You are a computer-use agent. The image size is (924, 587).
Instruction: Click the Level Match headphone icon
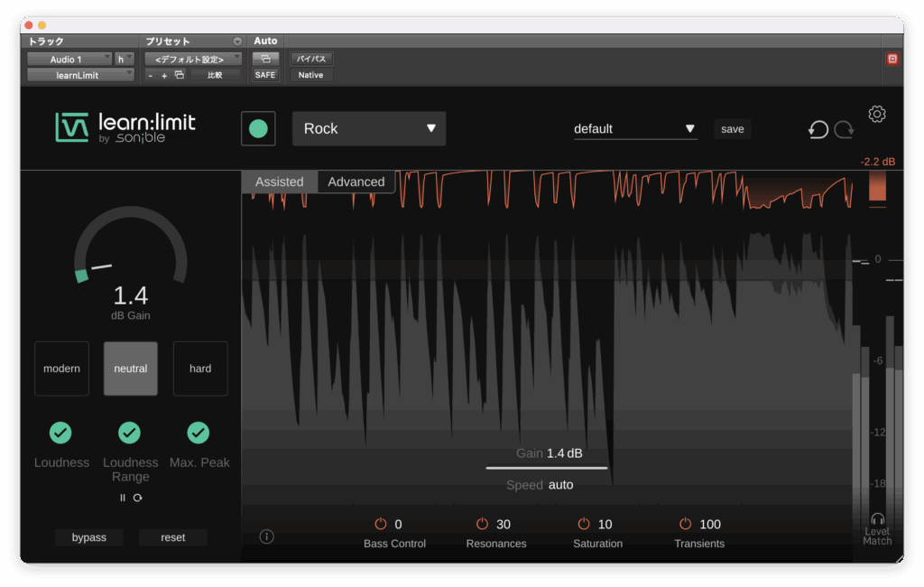tap(877, 518)
